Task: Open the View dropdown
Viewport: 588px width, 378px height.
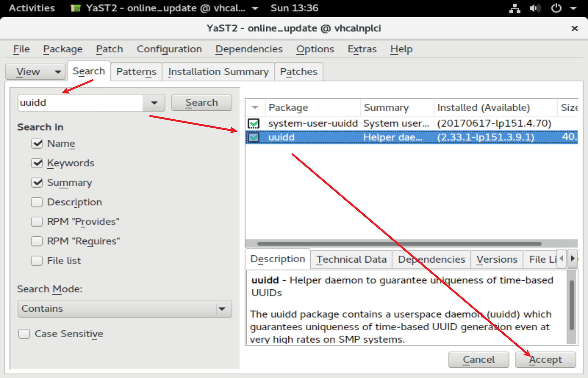Action: pyautogui.click(x=36, y=72)
